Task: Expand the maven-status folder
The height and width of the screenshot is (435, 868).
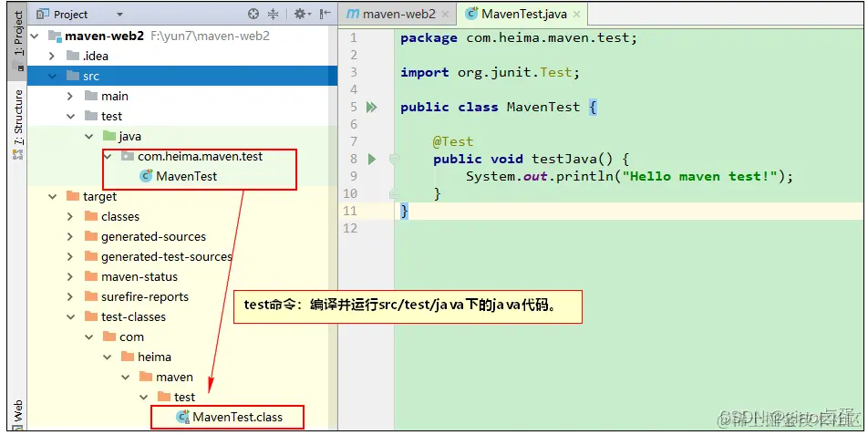Action: [x=70, y=276]
